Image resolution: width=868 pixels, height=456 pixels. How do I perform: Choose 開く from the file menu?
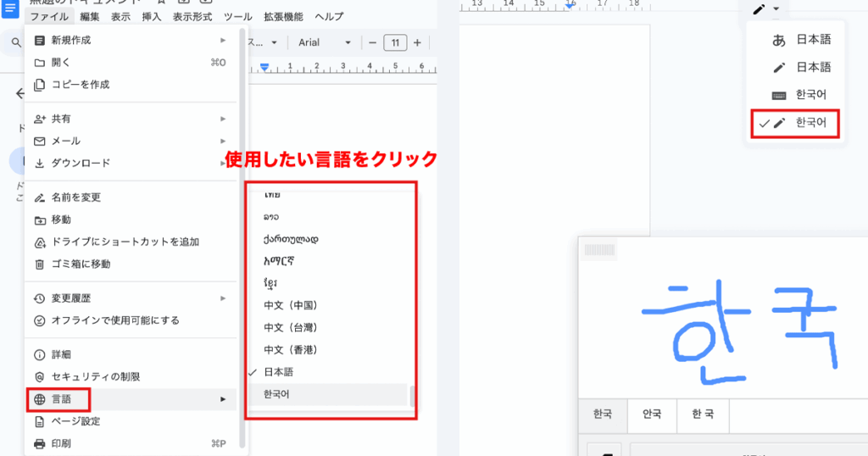(x=131, y=63)
